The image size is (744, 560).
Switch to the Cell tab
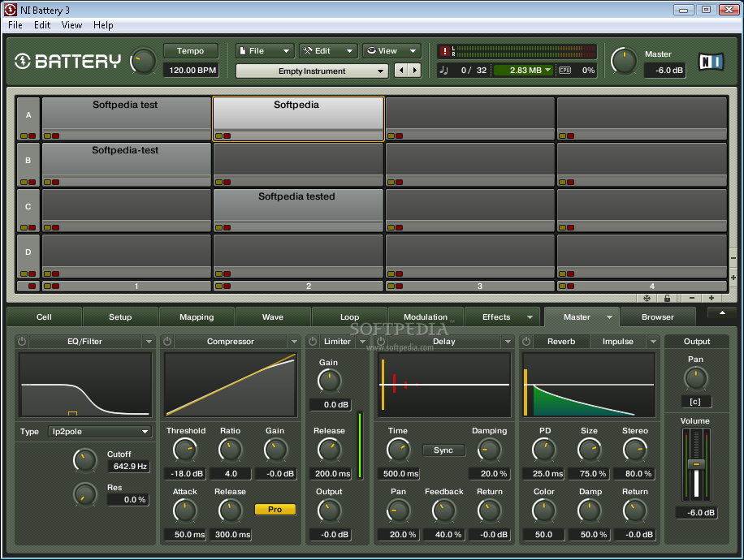click(44, 317)
